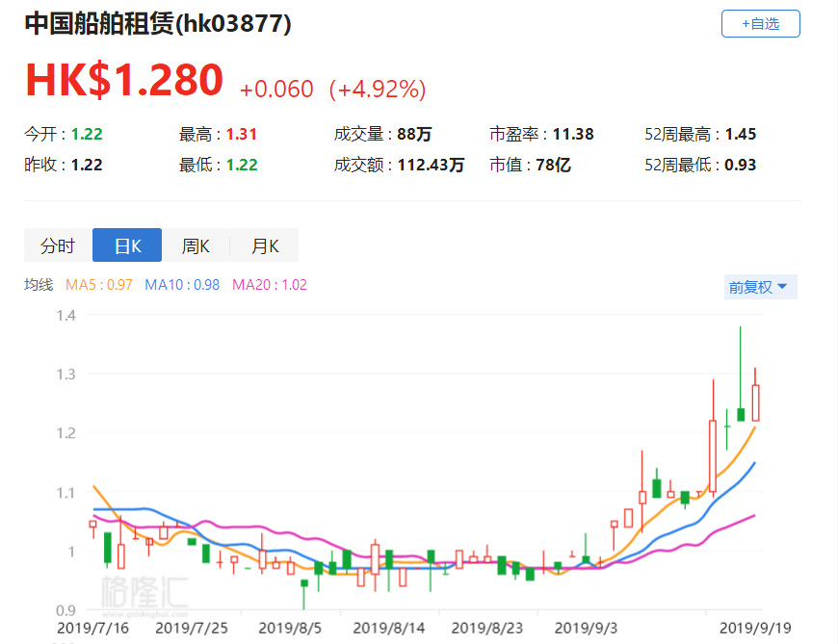Click the percentage change (+4.92%)
The width and height of the screenshot is (838, 644).
tap(378, 89)
